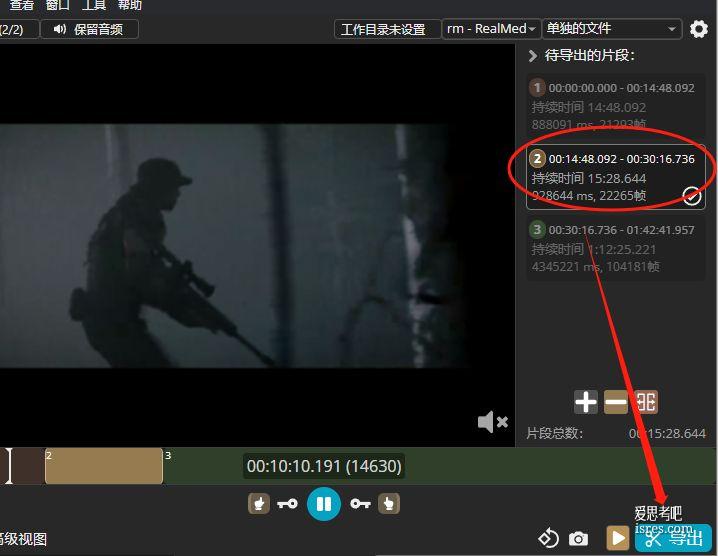Toggle the checkmark on segment 2
This screenshot has width=718, height=556.
691,196
